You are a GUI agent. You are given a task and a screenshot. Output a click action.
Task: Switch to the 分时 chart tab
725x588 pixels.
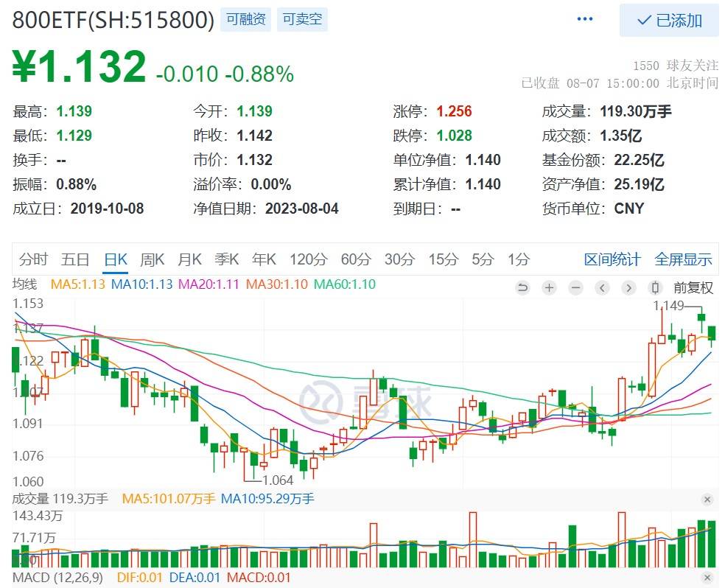(x=33, y=259)
